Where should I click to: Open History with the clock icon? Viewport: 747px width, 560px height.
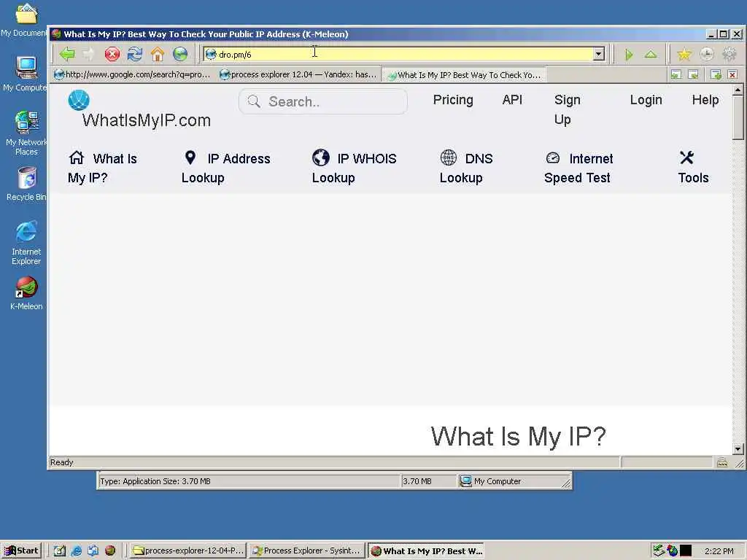click(x=707, y=54)
